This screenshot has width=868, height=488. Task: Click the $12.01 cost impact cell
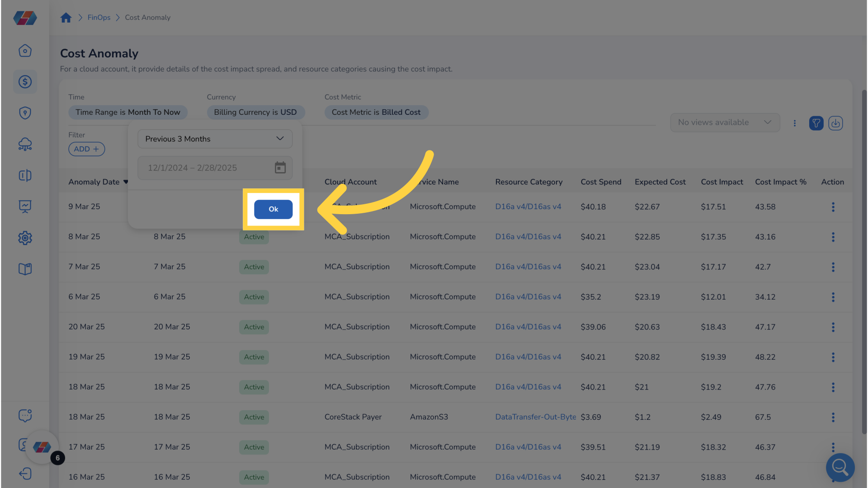[x=713, y=297]
